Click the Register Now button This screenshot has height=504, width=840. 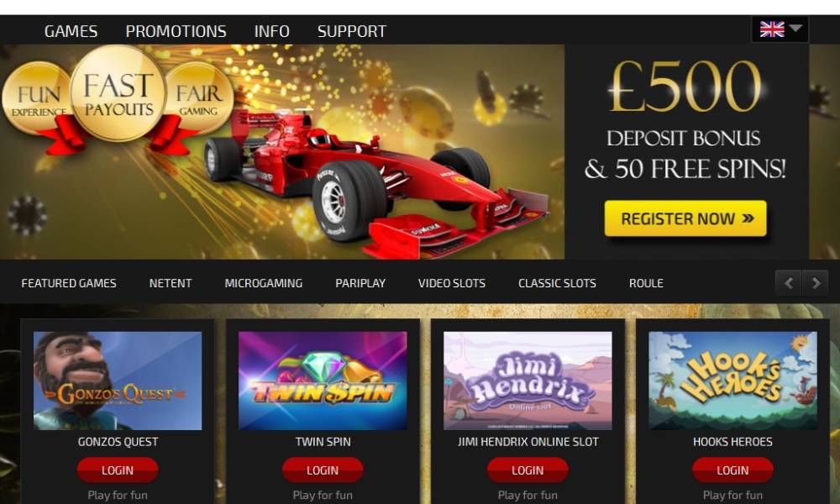(x=685, y=218)
